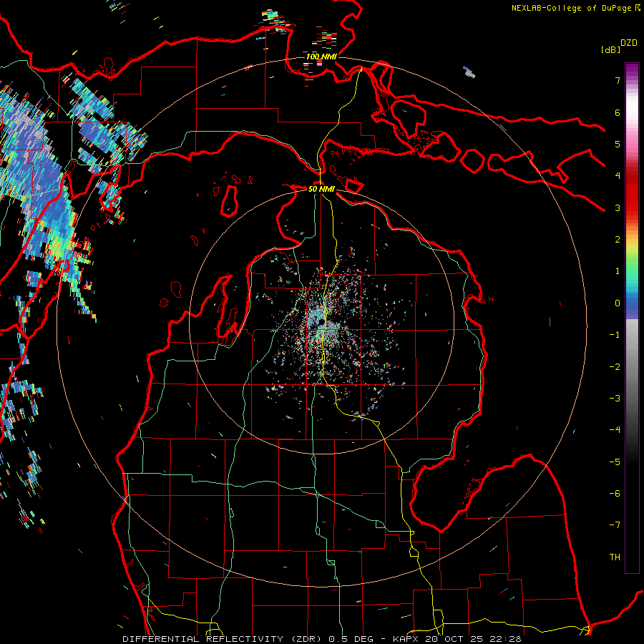Click the 7 value on the scale
Screen dimensions: 644x644
click(x=618, y=80)
